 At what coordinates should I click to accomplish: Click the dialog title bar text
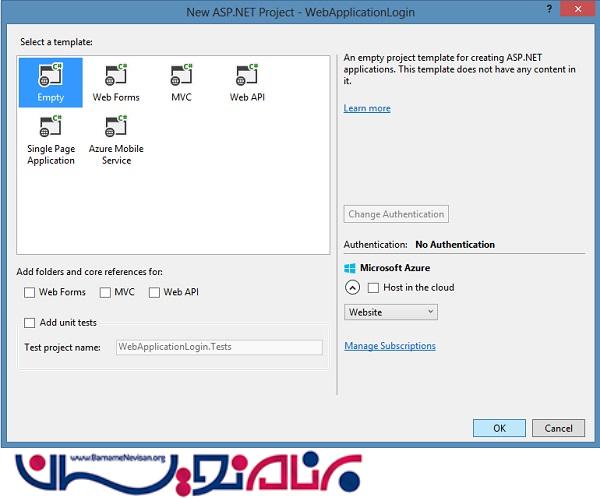(300, 12)
